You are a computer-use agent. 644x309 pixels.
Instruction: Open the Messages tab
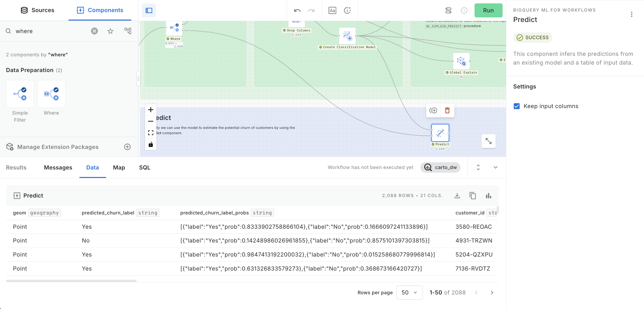[58, 168]
